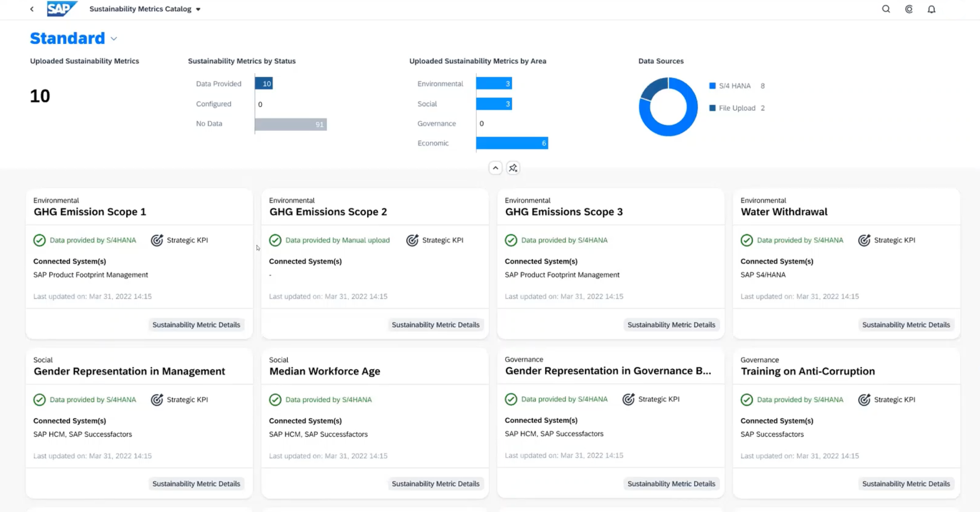
Task: Click green check icon on Training on Anti-Corruption
Action: (747, 399)
